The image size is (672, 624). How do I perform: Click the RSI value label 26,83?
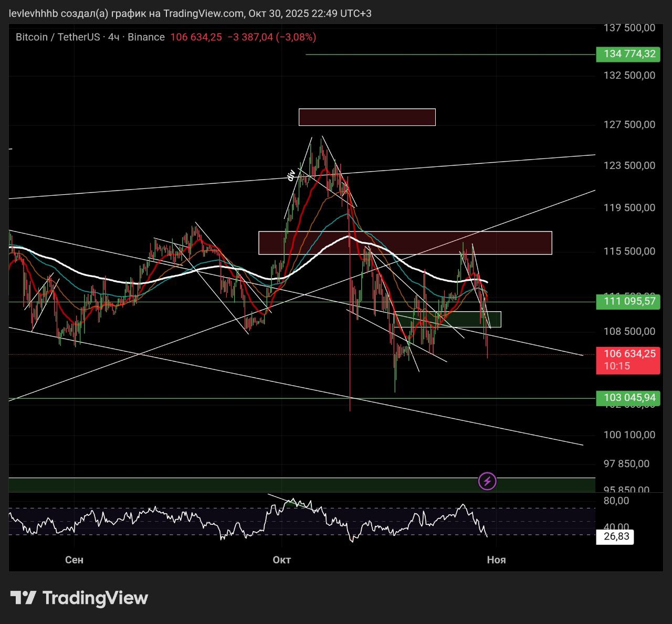[x=615, y=536]
